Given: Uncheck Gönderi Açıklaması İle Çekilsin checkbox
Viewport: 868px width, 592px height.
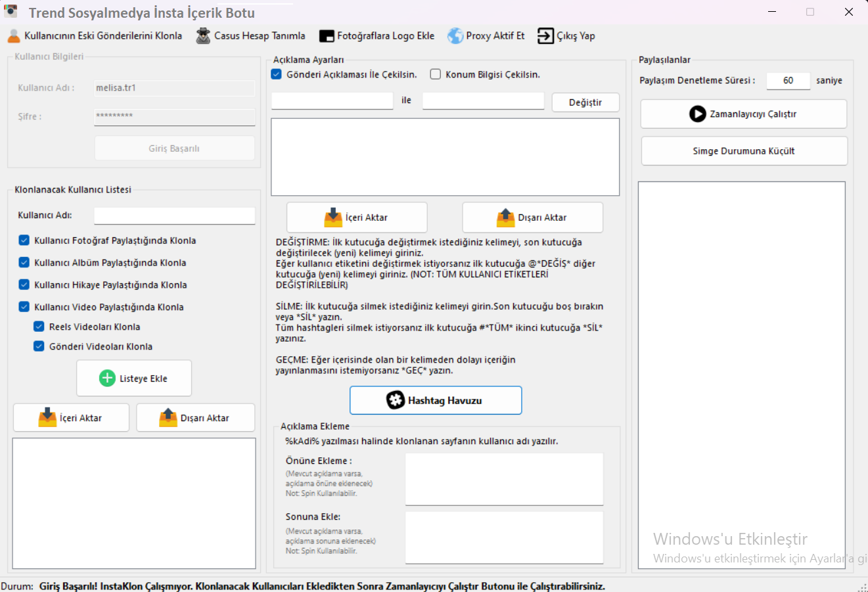Looking at the screenshot, I should [277, 74].
